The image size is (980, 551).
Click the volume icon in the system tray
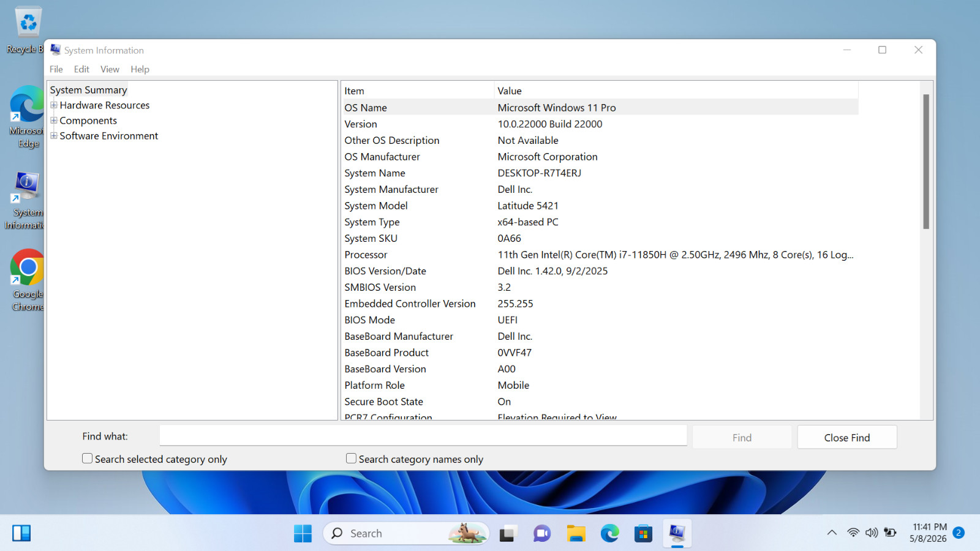872,533
